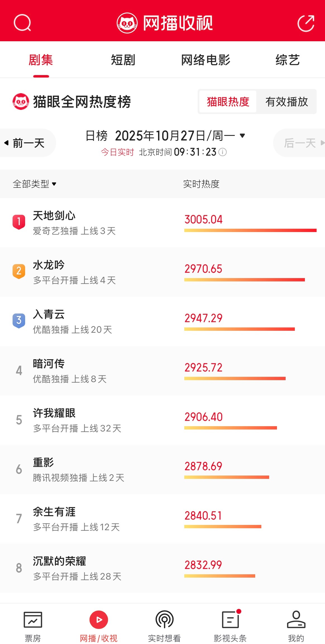The width and height of the screenshot is (325, 644).
Task: Open the 影视头条 news icon
Action: [x=230, y=620]
